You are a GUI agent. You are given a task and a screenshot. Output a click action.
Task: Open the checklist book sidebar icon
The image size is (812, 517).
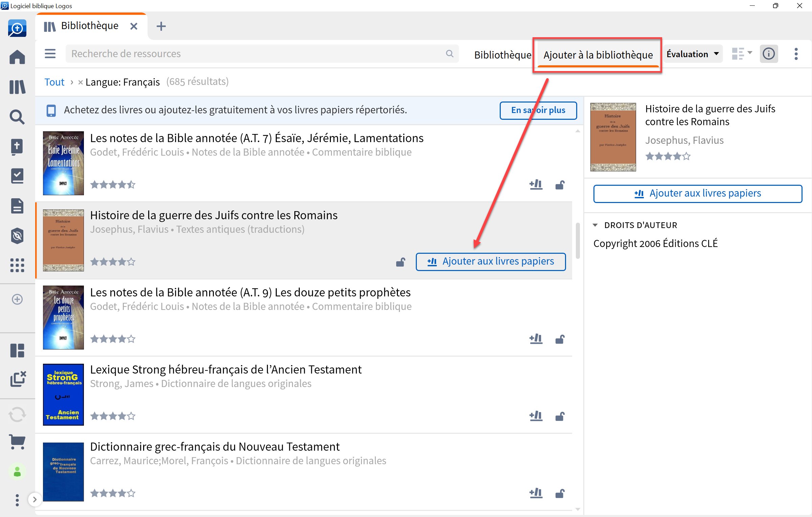17,176
